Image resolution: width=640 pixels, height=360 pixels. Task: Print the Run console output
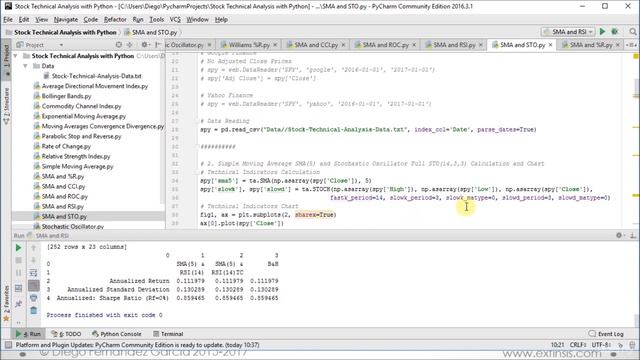click(34, 298)
